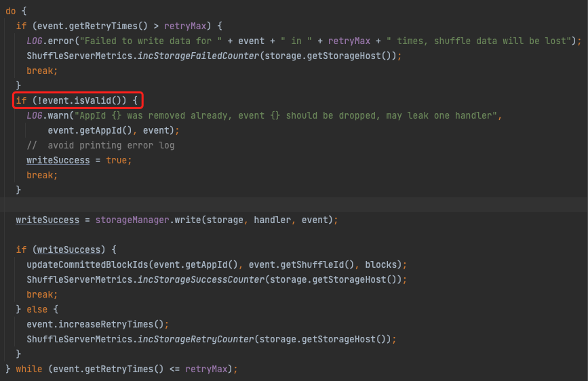
Task: Click the '// avoid printing error log' comment
Action: pos(100,146)
